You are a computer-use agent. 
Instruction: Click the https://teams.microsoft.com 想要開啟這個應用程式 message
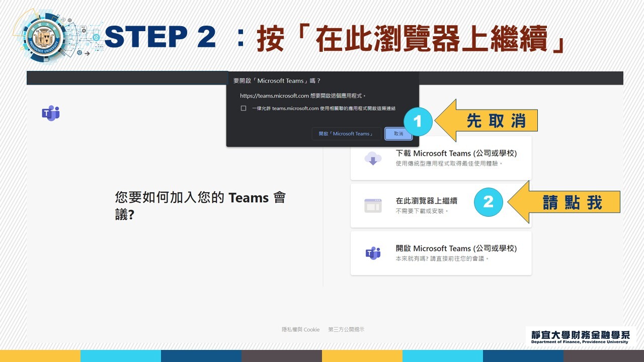coord(303,96)
